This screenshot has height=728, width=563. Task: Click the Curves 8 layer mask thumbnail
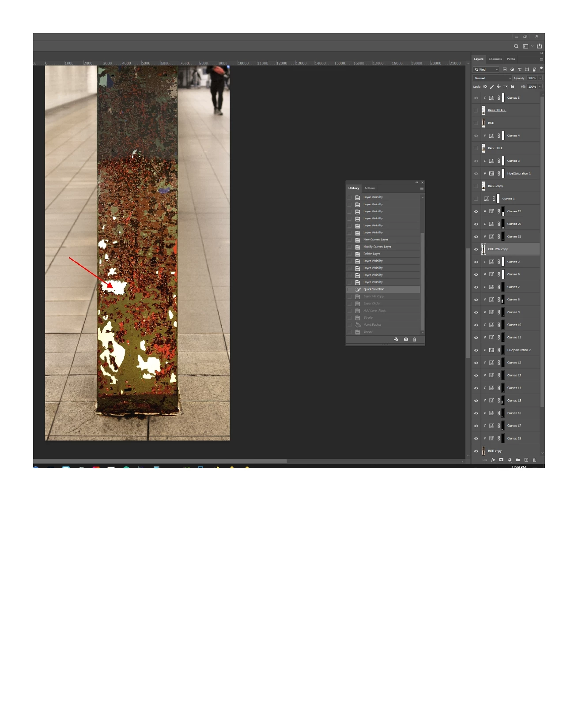coord(503,300)
